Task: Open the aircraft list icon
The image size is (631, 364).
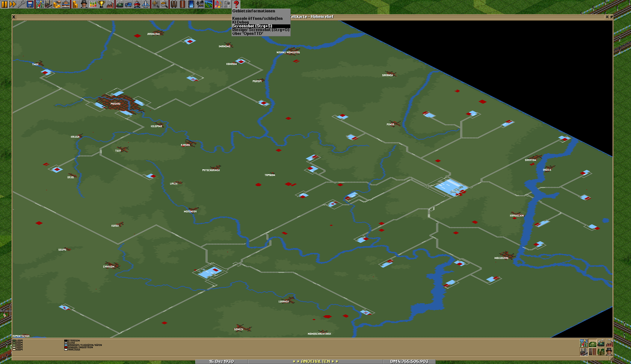Action: 146,4
